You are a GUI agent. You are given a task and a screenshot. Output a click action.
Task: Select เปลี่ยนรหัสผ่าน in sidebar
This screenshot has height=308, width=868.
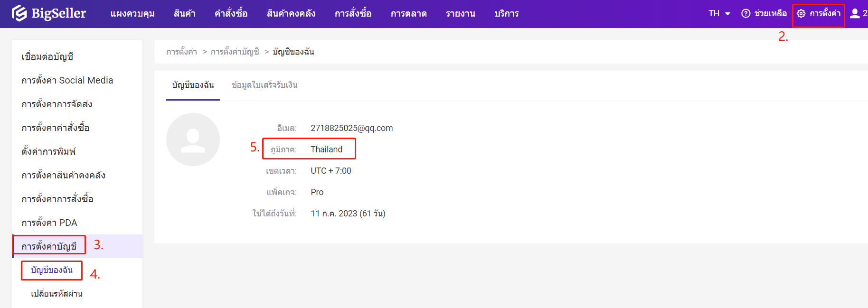(x=57, y=294)
